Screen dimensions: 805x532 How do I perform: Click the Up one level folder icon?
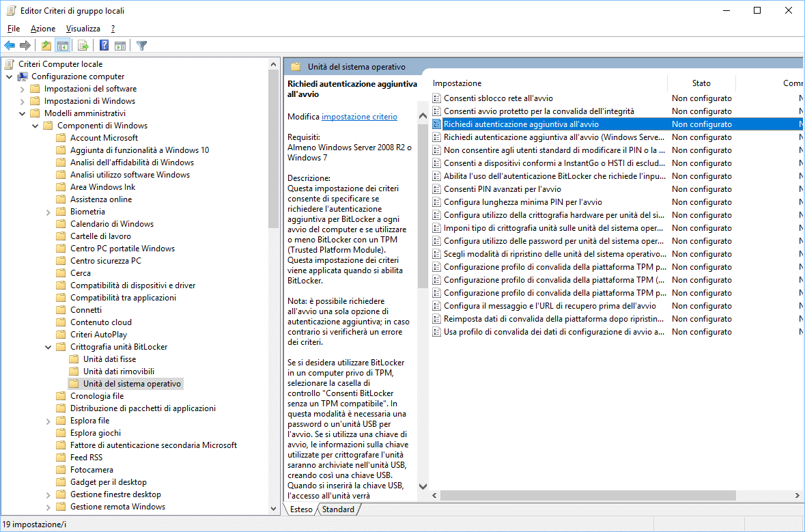point(46,46)
